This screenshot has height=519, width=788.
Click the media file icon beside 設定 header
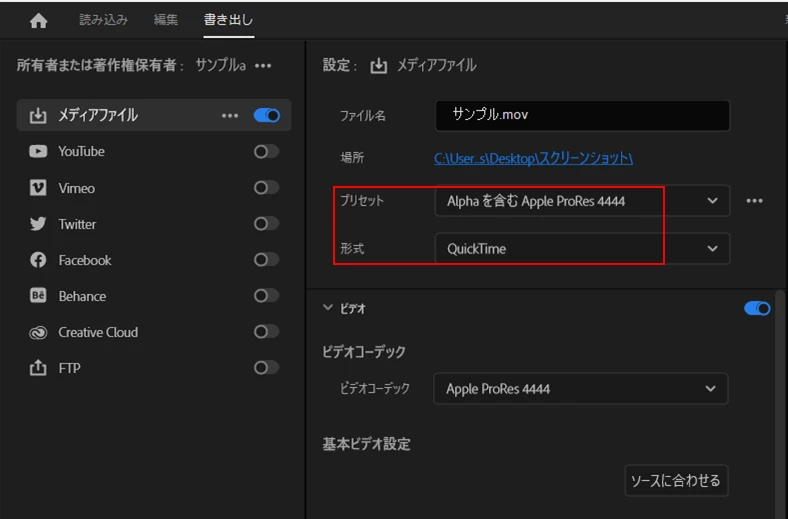pos(378,66)
